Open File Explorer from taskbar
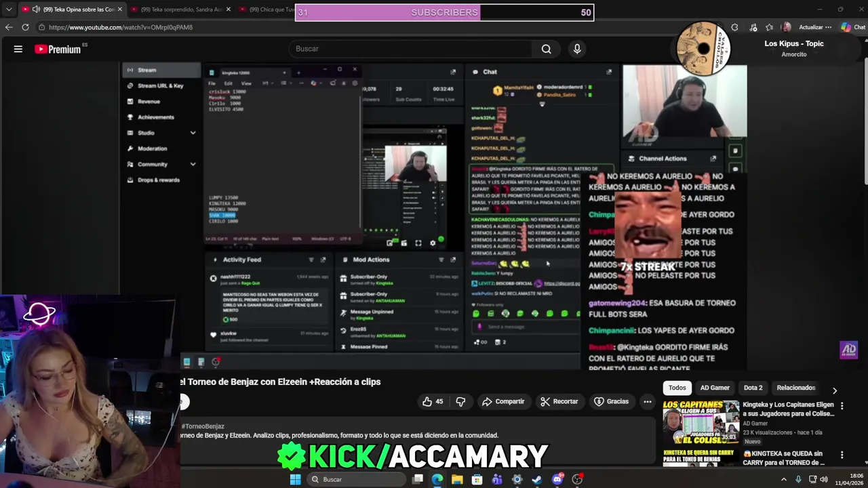Image resolution: width=868 pixels, height=488 pixels. point(457,479)
